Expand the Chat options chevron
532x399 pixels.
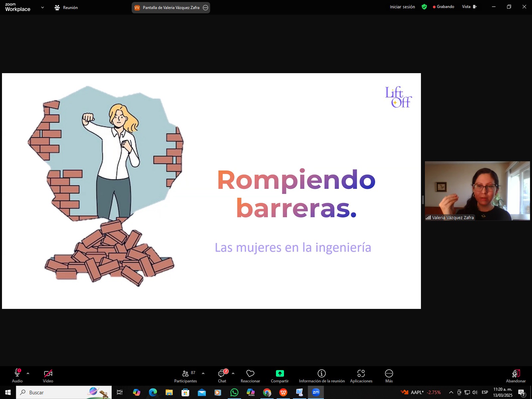coord(233,373)
